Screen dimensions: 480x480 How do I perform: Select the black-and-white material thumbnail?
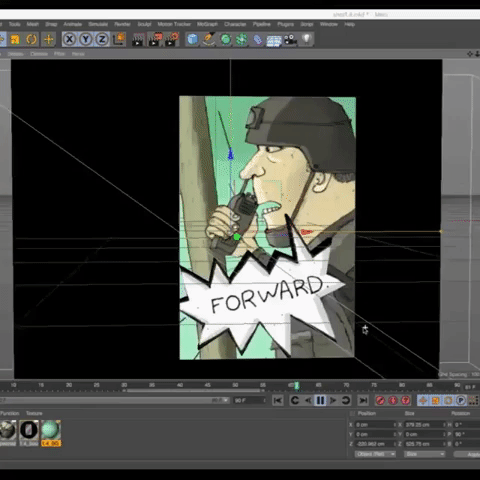(x=29, y=430)
